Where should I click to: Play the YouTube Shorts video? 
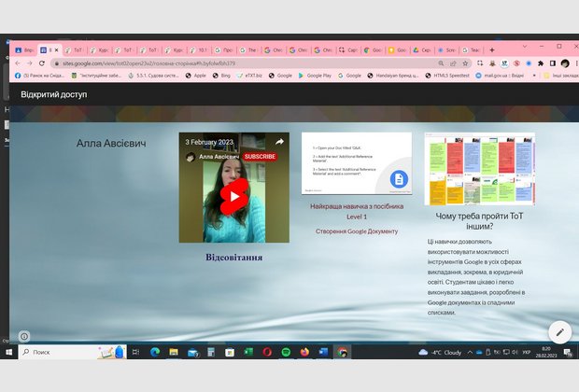233,195
